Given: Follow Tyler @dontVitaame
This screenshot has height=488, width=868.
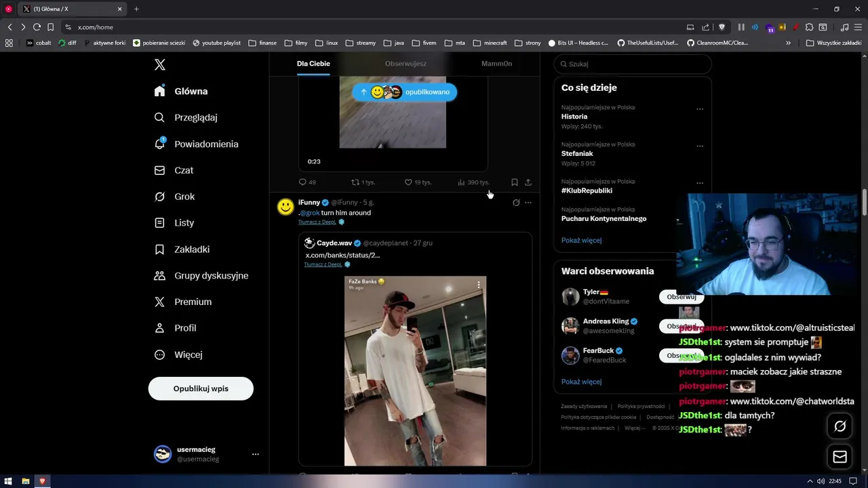Looking at the screenshot, I should pos(682,297).
